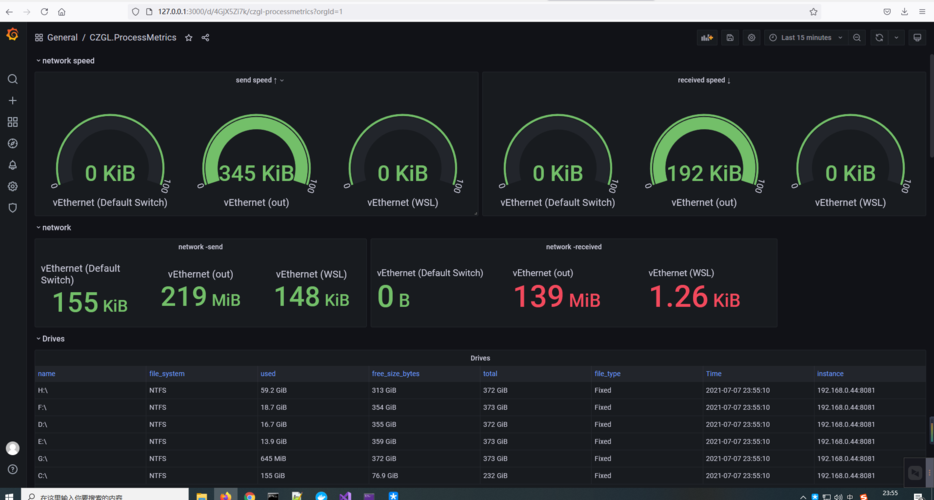934x500 pixels.
Task: Mark dashboard as favorite with star icon
Action: pos(188,38)
